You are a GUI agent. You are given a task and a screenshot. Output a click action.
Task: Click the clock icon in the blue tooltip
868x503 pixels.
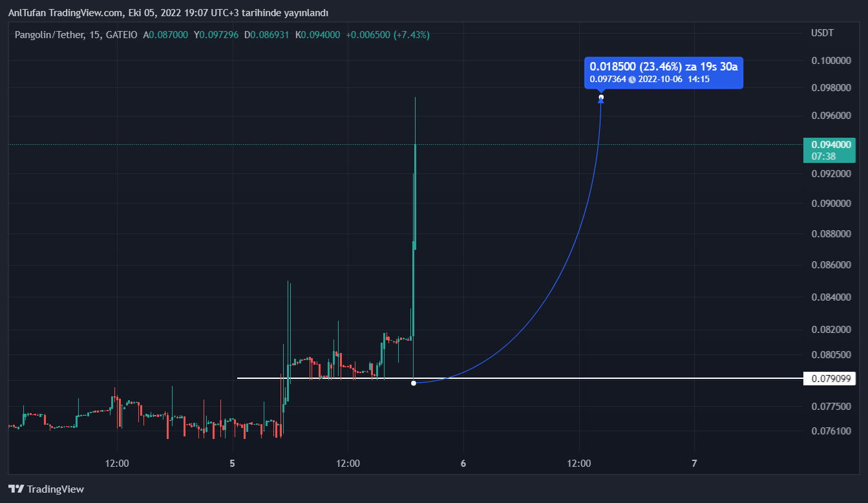[x=632, y=80]
